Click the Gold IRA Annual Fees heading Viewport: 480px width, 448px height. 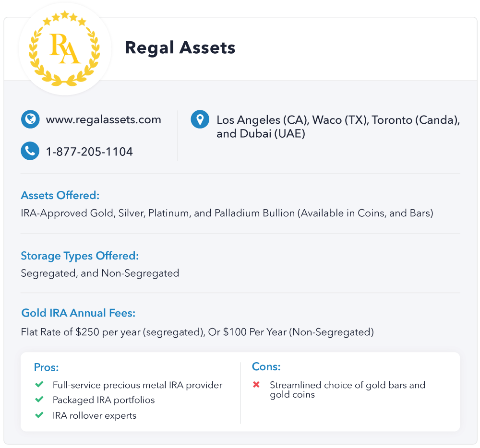click(x=78, y=313)
